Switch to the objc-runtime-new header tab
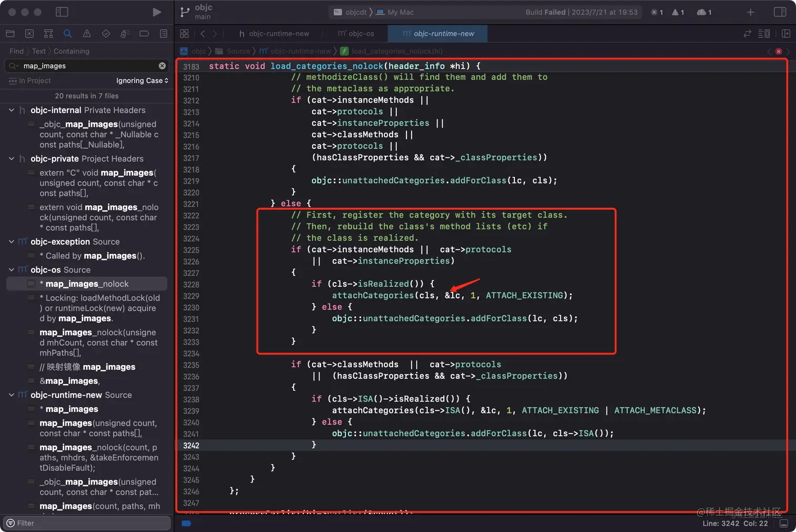 pos(274,34)
